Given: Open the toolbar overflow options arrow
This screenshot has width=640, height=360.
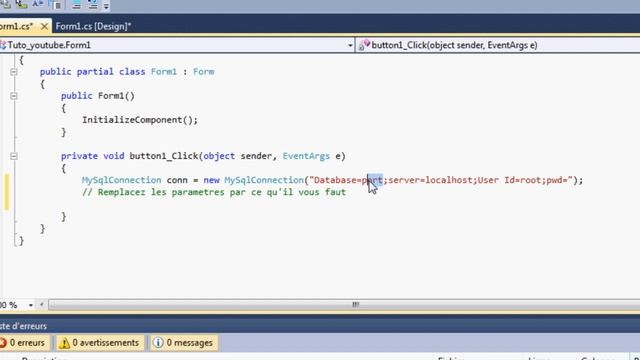Looking at the screenshot, I should [x=106, y=6].
